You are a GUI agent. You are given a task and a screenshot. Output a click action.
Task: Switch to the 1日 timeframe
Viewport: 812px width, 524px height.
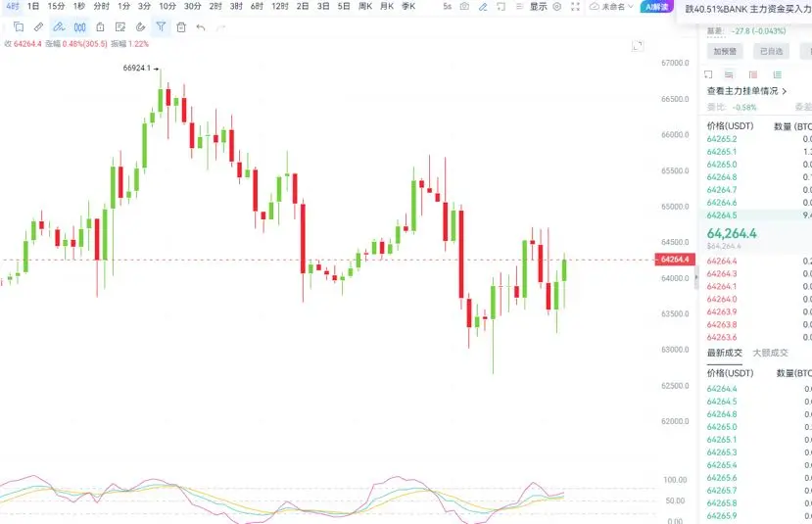coord(33,6)
